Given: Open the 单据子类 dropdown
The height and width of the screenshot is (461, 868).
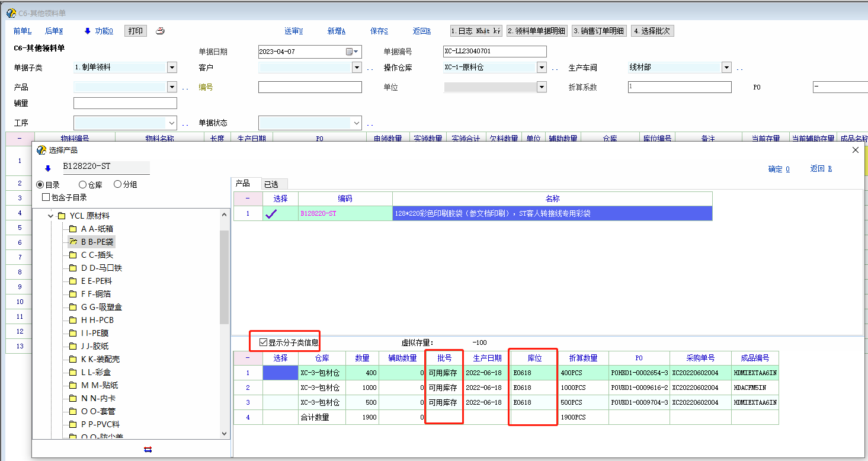Looking at the screenshot, I should (x=172, y=68).
